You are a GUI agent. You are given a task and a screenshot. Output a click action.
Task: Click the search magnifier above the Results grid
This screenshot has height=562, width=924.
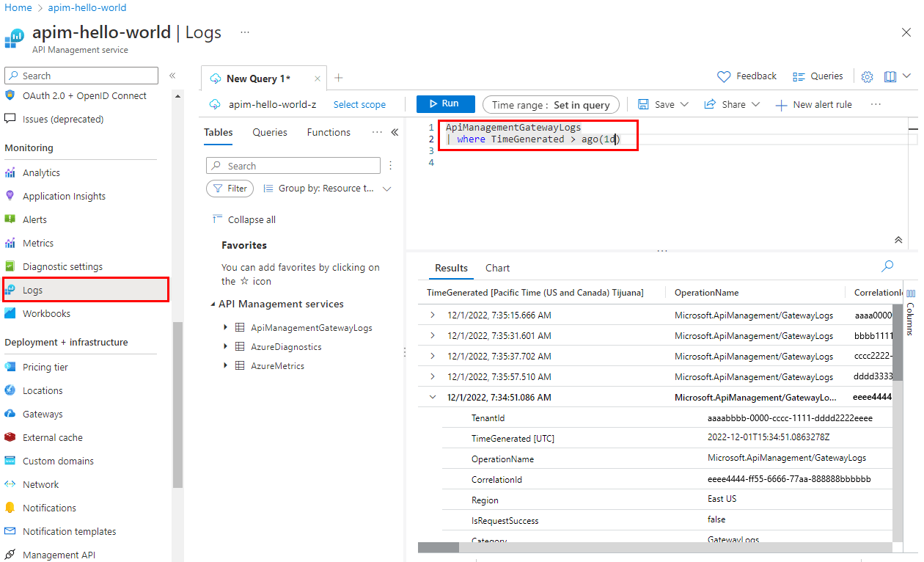point(887,266)
